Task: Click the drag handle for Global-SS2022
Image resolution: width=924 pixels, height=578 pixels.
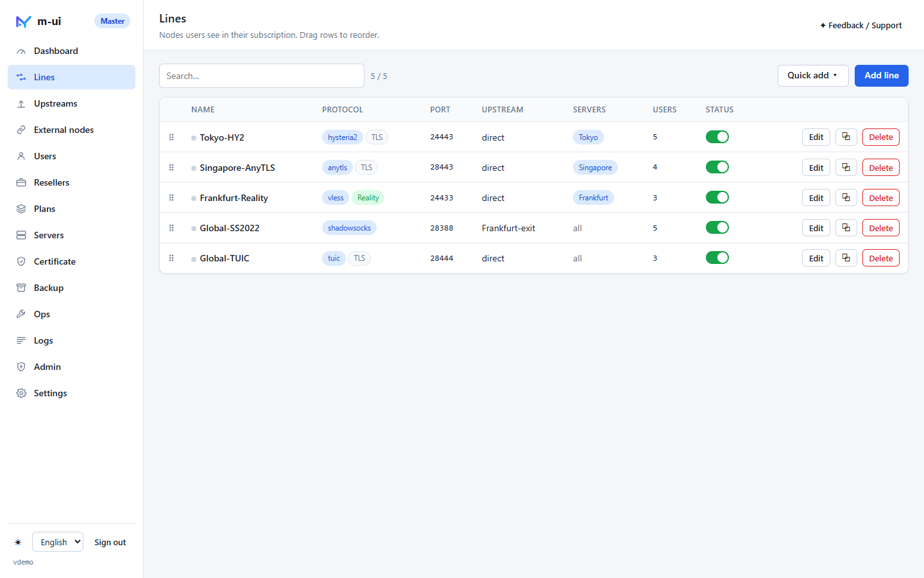Action: coord(171,227)
